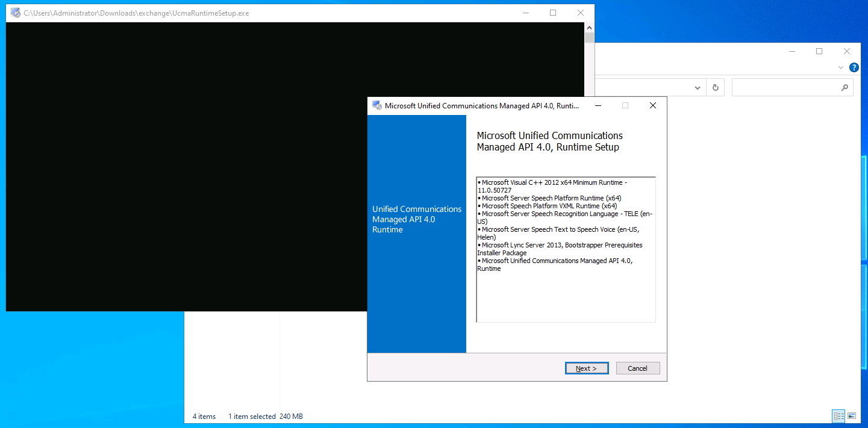868x428 pixels.
Task: Close the Unified Communications setup dialog
Action: [652, 105]
